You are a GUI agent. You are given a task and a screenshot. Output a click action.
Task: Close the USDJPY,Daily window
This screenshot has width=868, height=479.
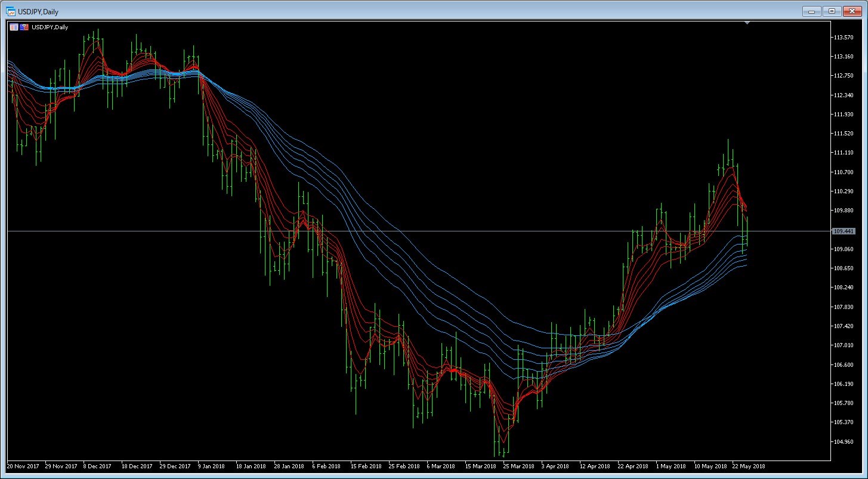(x=851, y=11)
